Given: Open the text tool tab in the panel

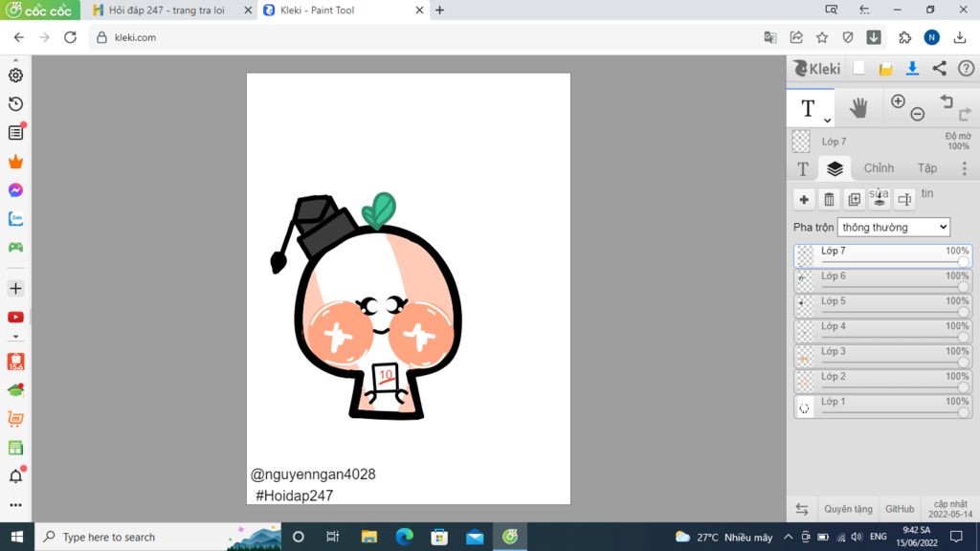Looking at the screenshot, I should click(x=803, y=168).
